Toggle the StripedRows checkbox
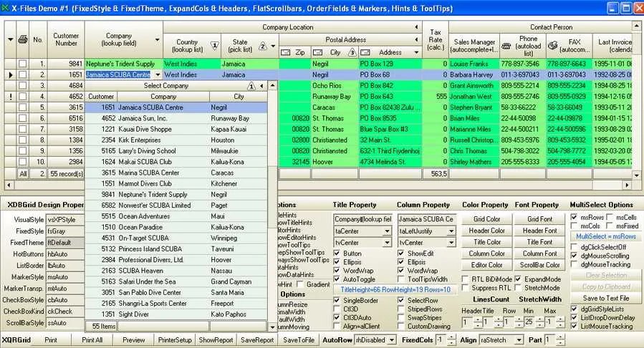The width and height of the screenshot is (644, 348). point(401,309)
